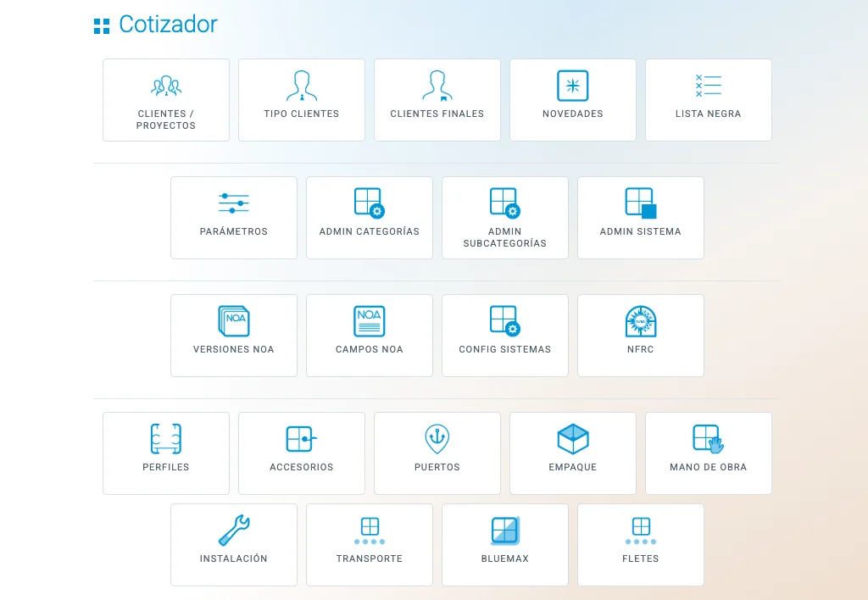Click the Mano de Obra hand icon
Image resolution: width=868 pixels, height=600 pixels.
click(709, 439)
